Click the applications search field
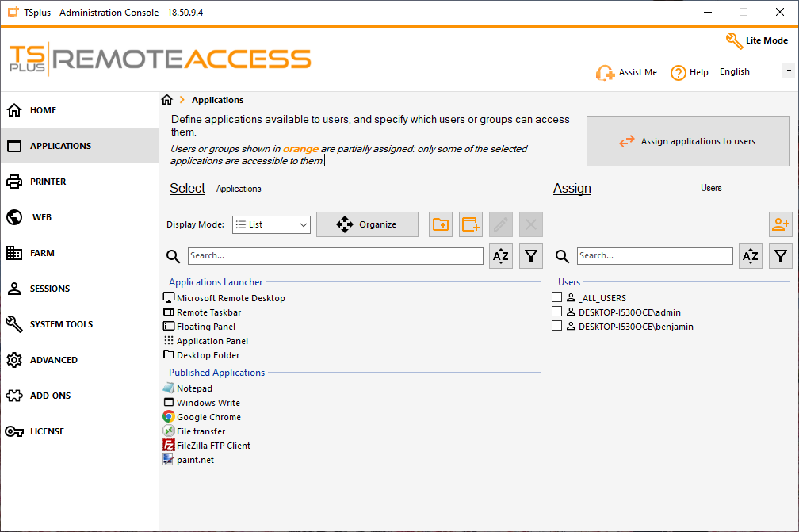The width and height of the screenshot is (799, 532). tap(335, 256)
